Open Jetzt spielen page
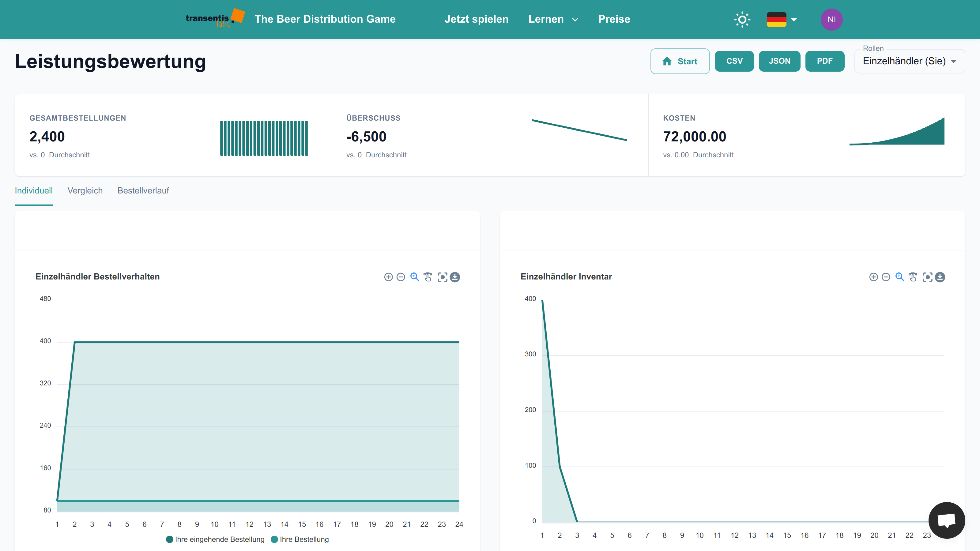The height and width of the screenshot is (551, 980). (x=476, y=19)
